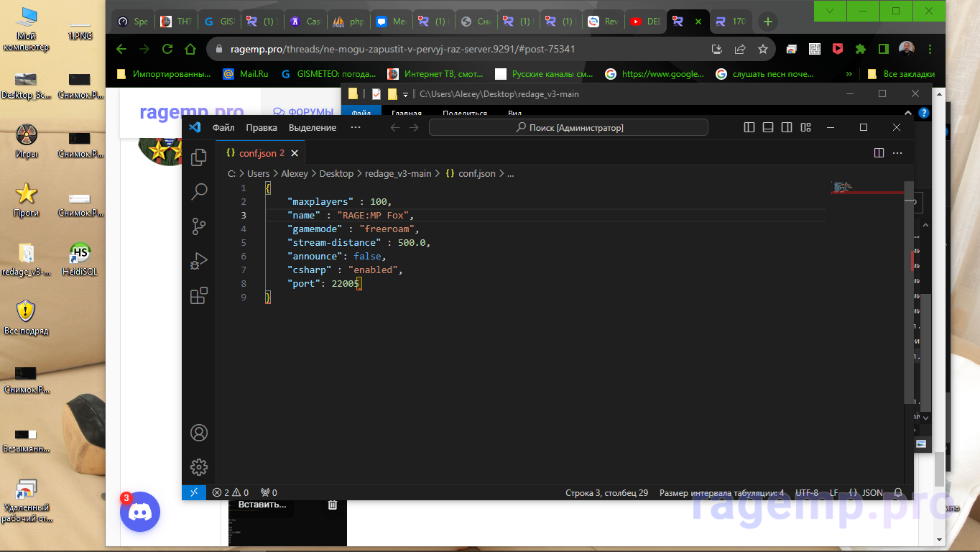This screenshot has width=980, height=552.
Task: Open the Extensions view
Action: [x=198, y=295]
